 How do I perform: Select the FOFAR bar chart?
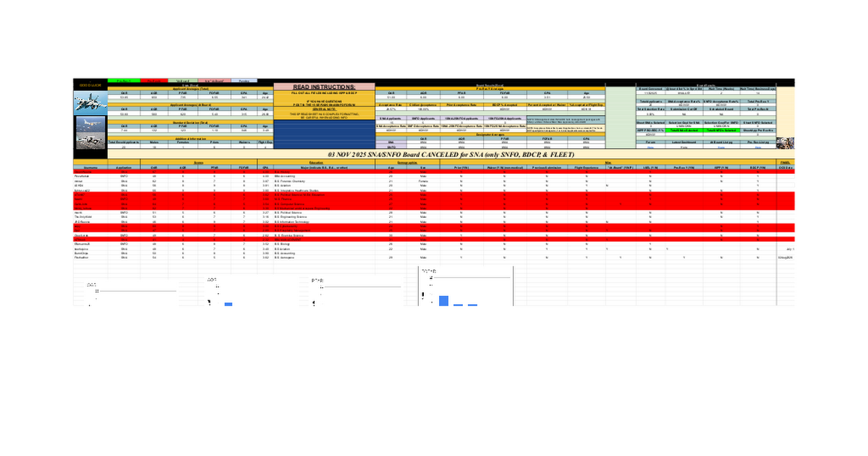(466, 287)
